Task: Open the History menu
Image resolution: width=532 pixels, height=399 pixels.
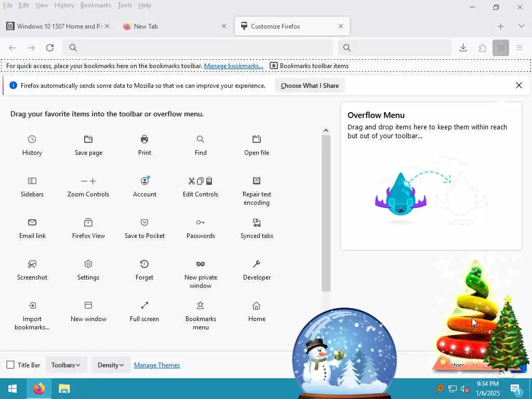Action: [64, 5]
